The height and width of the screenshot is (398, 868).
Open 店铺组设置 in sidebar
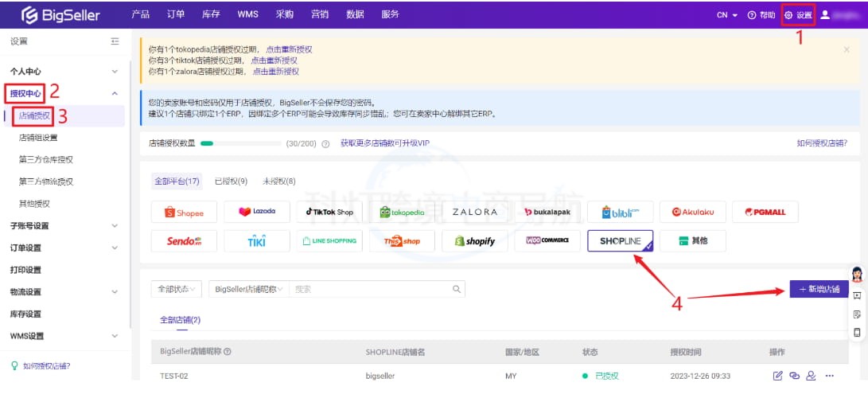pyautogui.click(x=38, y=137)
